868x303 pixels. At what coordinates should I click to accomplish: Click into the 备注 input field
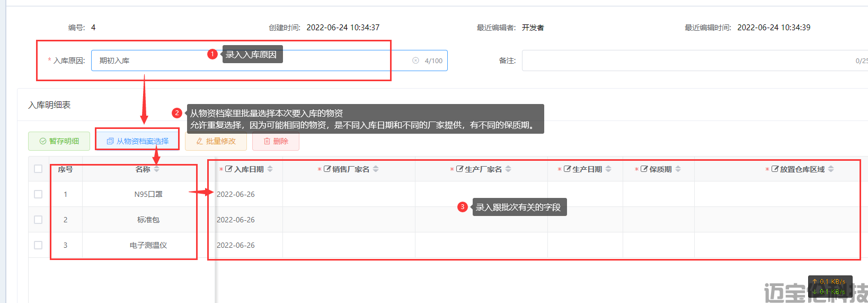coord(689,60)
